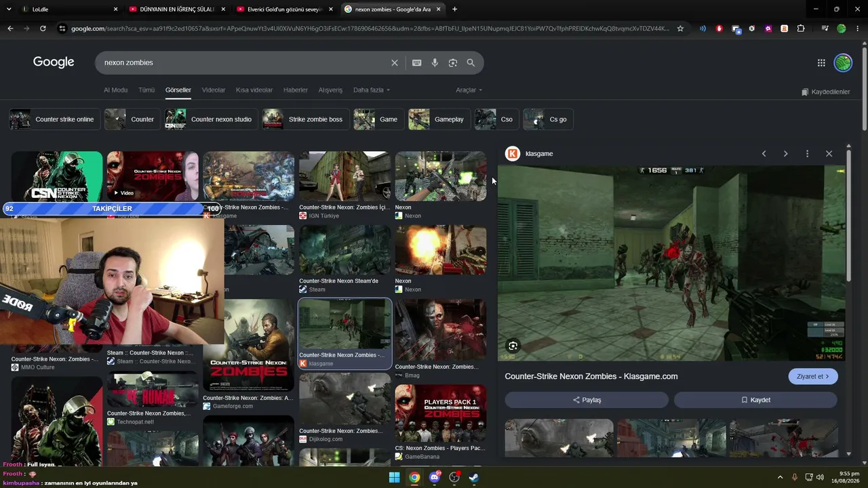Open the microphone indicator in the system tray
This screenshot has height=488, width=868.
point(794,477)
